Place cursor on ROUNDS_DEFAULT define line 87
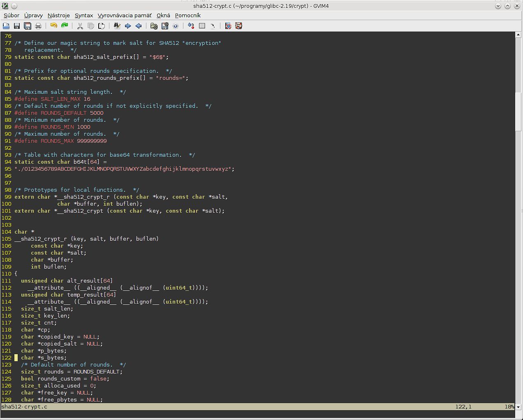This screenshot has height=420, width=523. click(63, 113)
